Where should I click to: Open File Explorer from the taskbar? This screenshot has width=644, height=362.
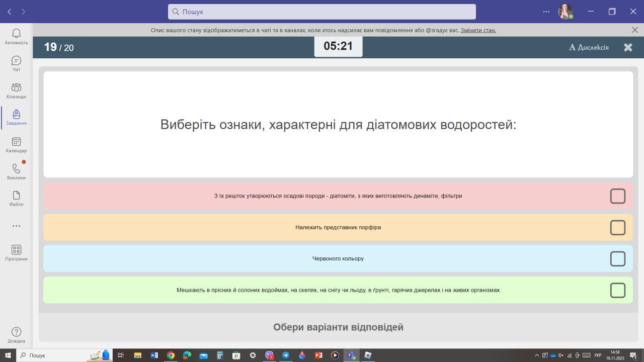137,355
